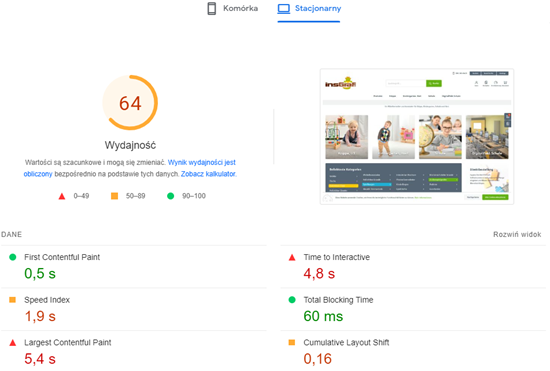
Task: Click the red triangle for Largest Contentful Paint
Action: (x=13, y=343)
